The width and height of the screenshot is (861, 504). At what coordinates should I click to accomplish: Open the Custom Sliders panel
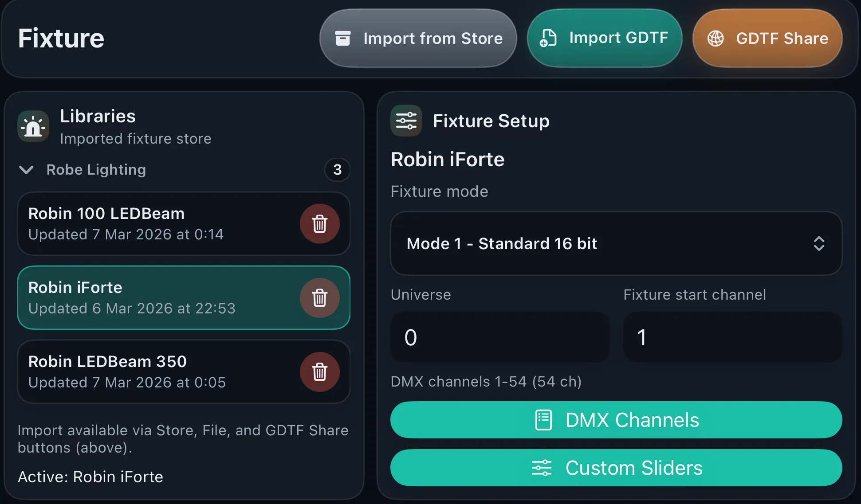[x=616, y=467]
